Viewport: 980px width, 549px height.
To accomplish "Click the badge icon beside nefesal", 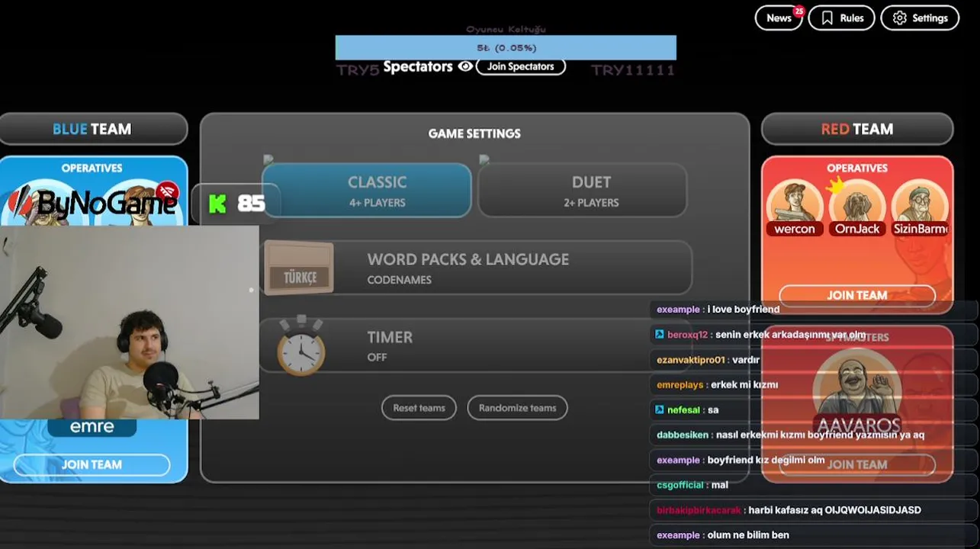I will tap(660, 410).
